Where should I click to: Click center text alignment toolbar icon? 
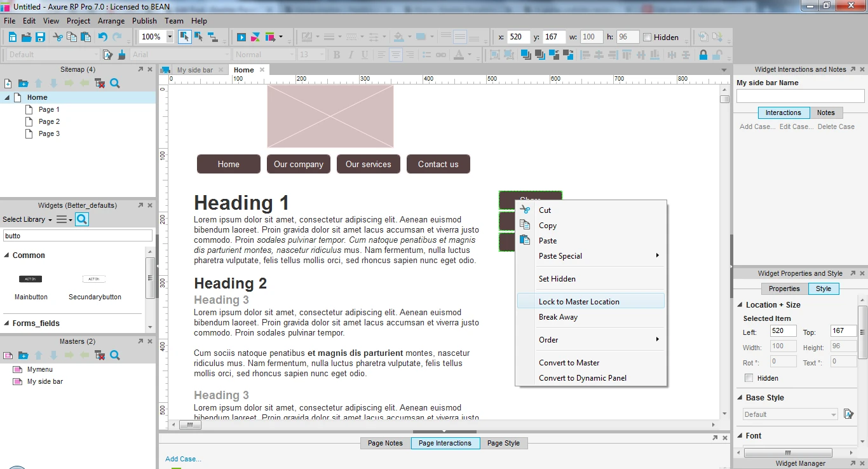[396, 55]
